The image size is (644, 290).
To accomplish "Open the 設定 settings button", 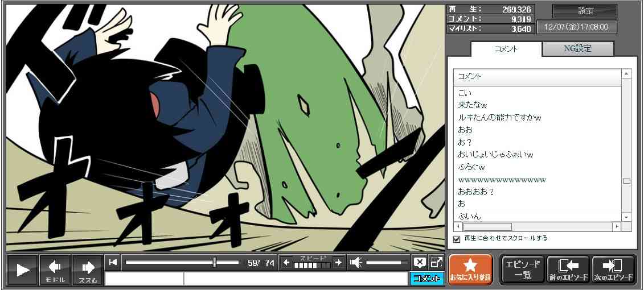I will (585, 11).
